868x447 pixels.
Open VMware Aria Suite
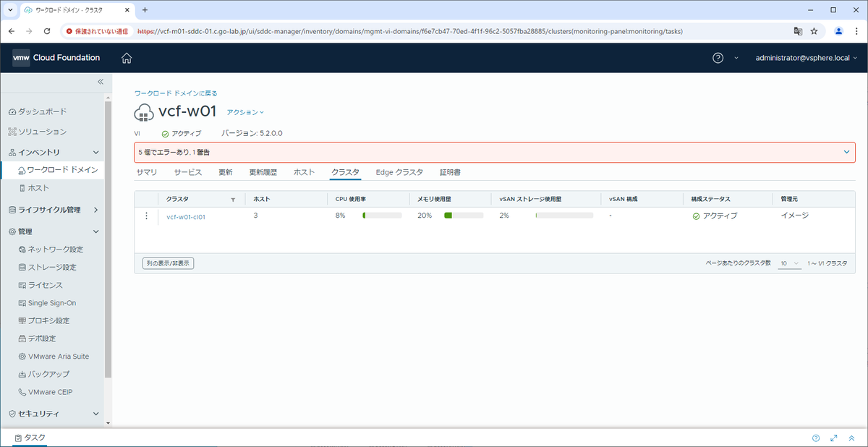54,357
